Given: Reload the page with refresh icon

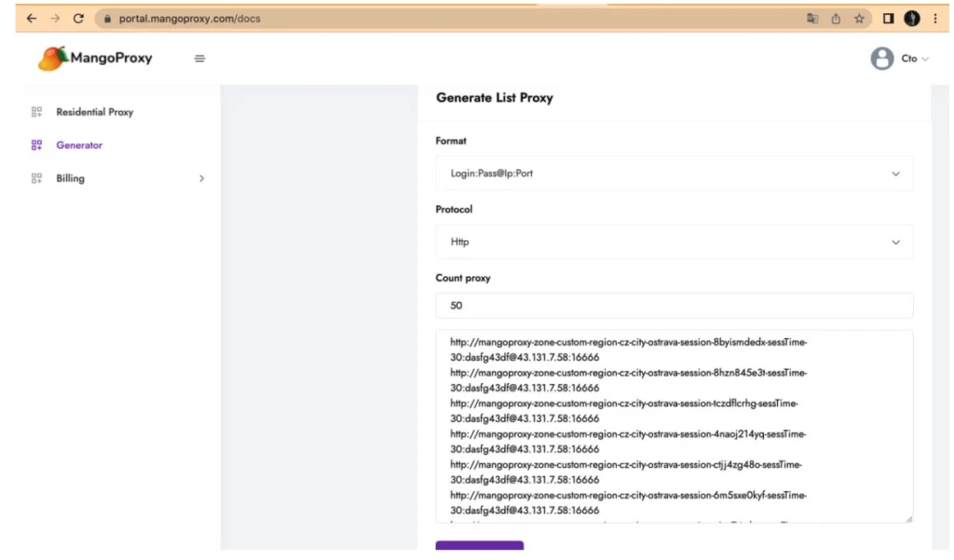Looking at the screenshot, I should point(78,19).
